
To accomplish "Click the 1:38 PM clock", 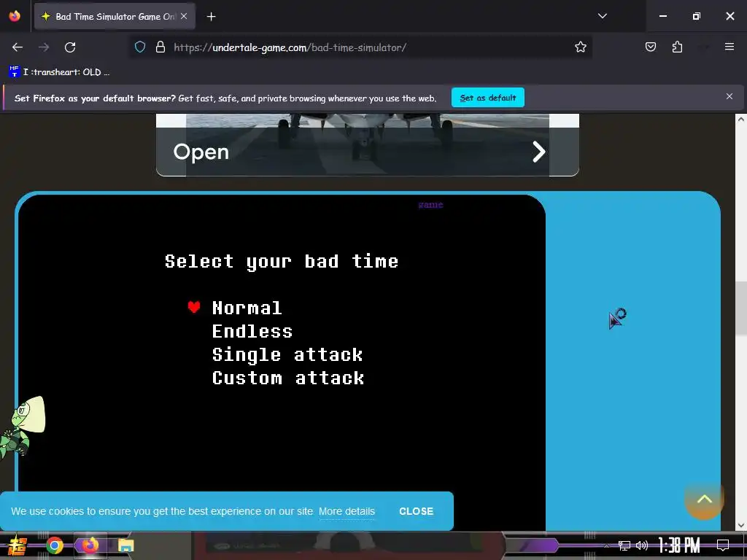I will 679,545.
